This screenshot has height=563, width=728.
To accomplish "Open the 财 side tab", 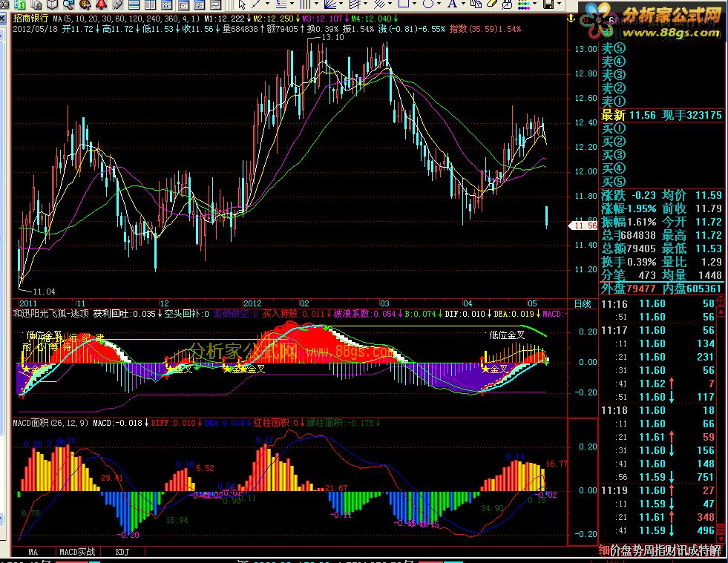I will [670, 550].
